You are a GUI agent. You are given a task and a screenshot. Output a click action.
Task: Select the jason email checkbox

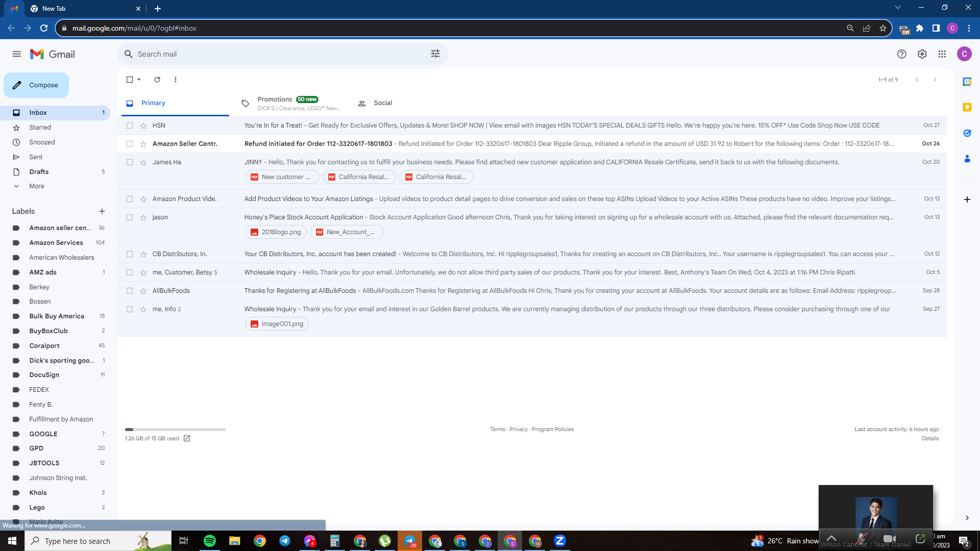coord(130,217)
